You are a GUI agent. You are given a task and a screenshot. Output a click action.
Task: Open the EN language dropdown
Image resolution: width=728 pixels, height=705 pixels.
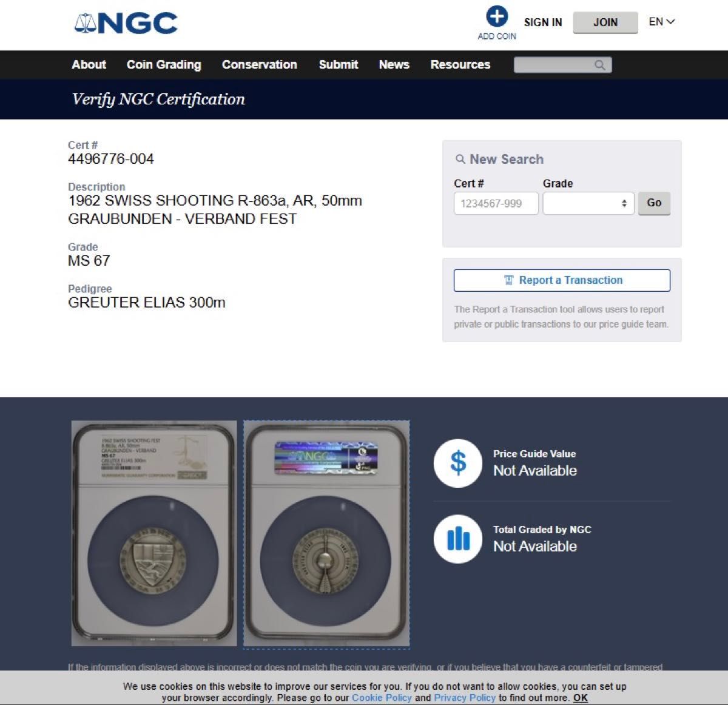click(x=661, y=22)
